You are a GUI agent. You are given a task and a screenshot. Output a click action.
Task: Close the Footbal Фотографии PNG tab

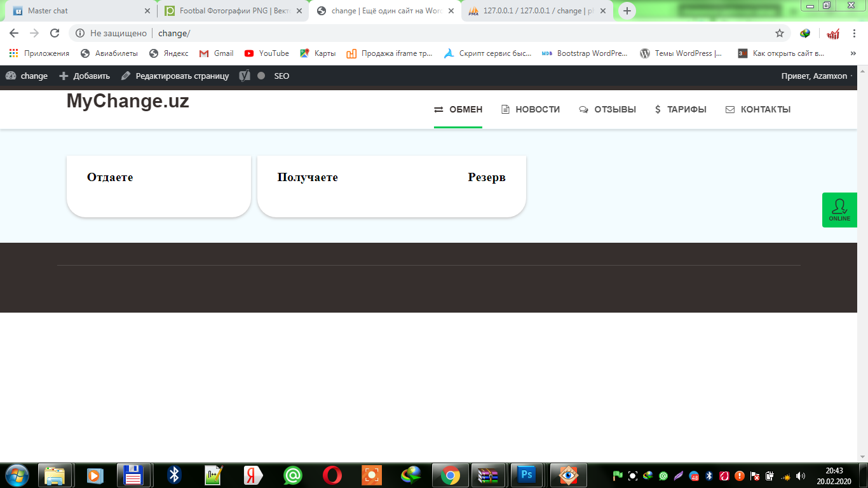coord(299,11)
